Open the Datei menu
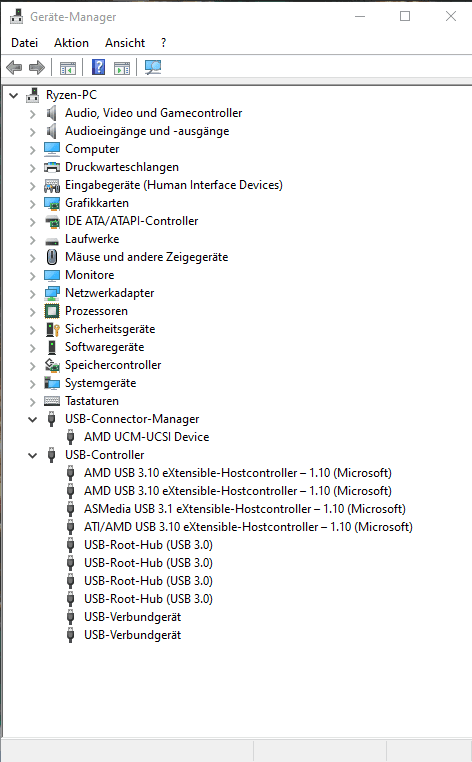Image resolution: width=472 pixels, height=762 pixels. click(24, 43)
